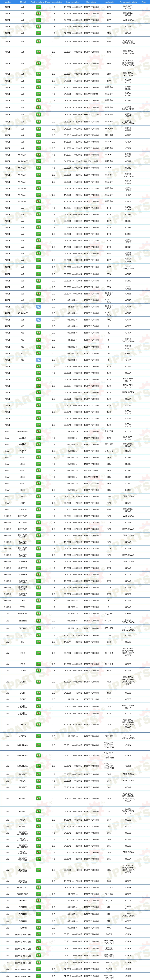Image resolution: width=150 pixels, height=980 pixels.
Task: Click the 'AJ5' body code cell
Action: click(109, 713)
